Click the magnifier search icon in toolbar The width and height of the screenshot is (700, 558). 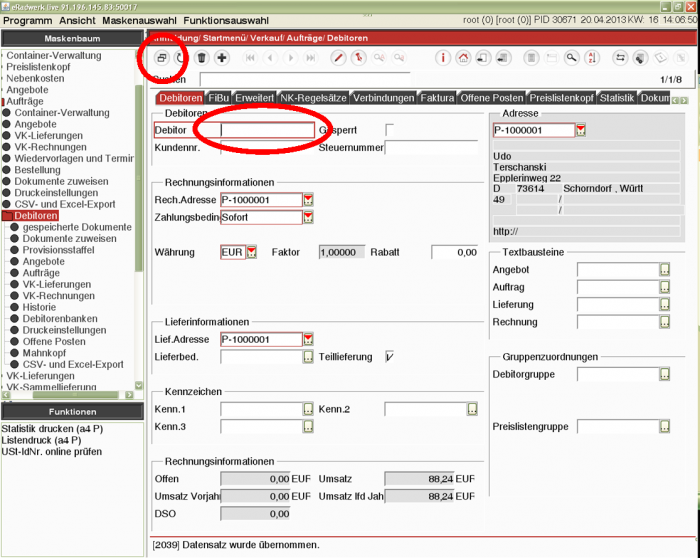tap(571, 58)
